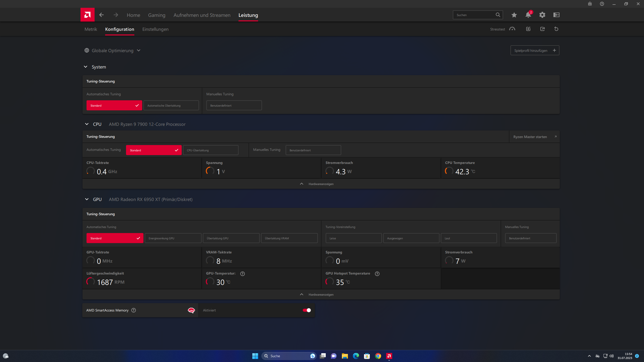Toggle the sidebar panel layout icon
The image size is (644, 362).
click(x=556, y=15)
